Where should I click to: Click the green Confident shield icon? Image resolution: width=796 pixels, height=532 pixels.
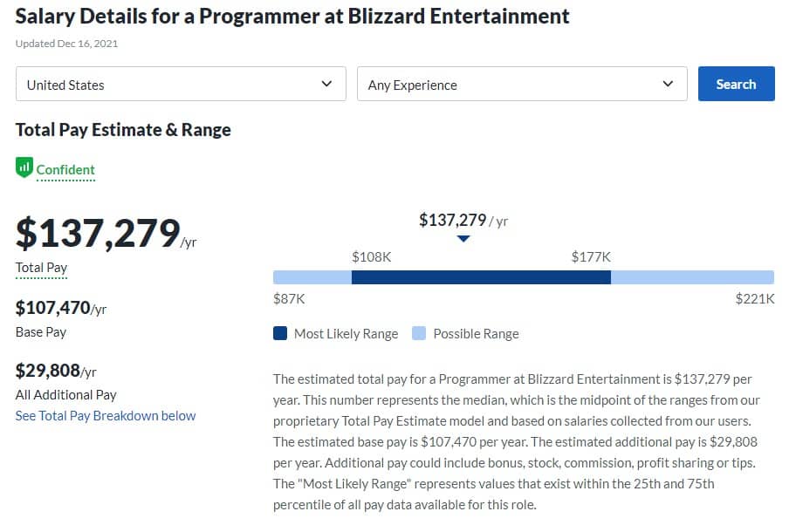pos(24,167)
